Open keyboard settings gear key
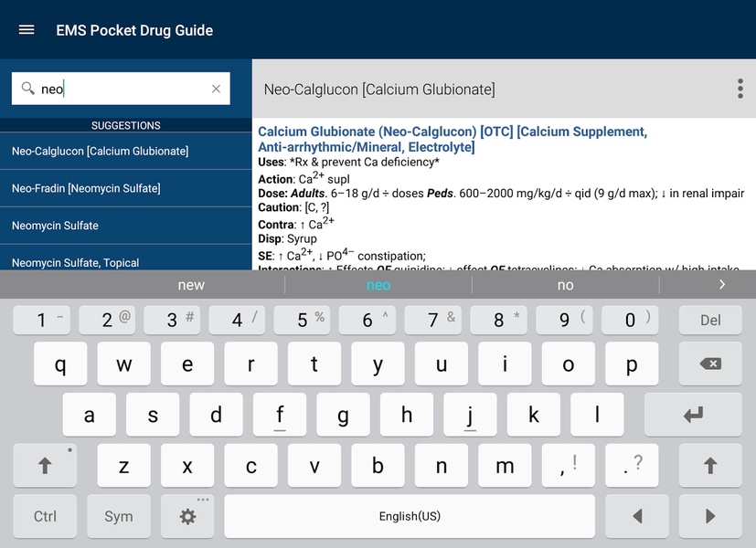The height and width of the screenshot is (548, 756). [x=187, y=516]
